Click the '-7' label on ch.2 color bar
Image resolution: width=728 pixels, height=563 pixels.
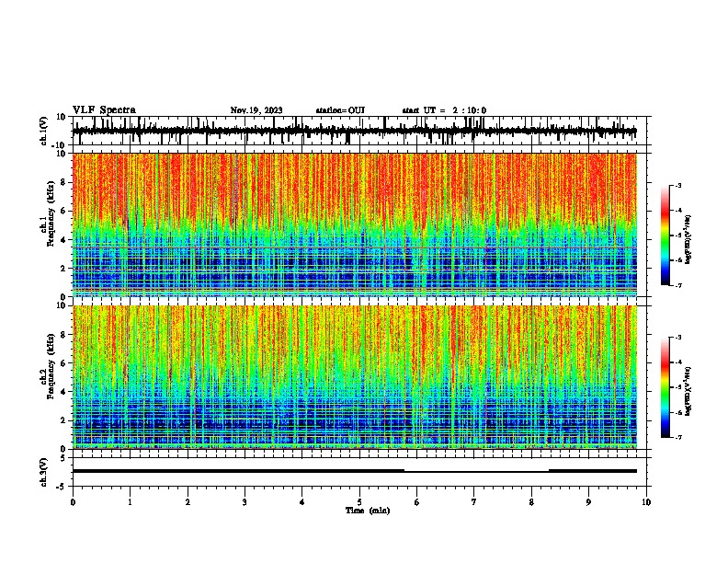678,438
